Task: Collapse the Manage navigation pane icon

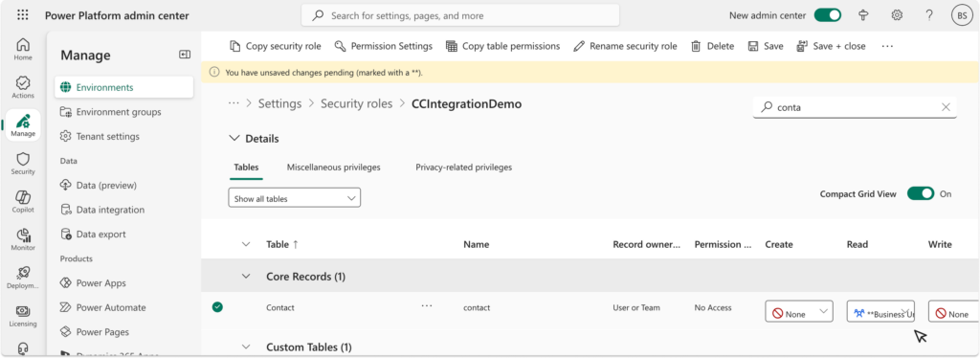Action: pos(185,55)
